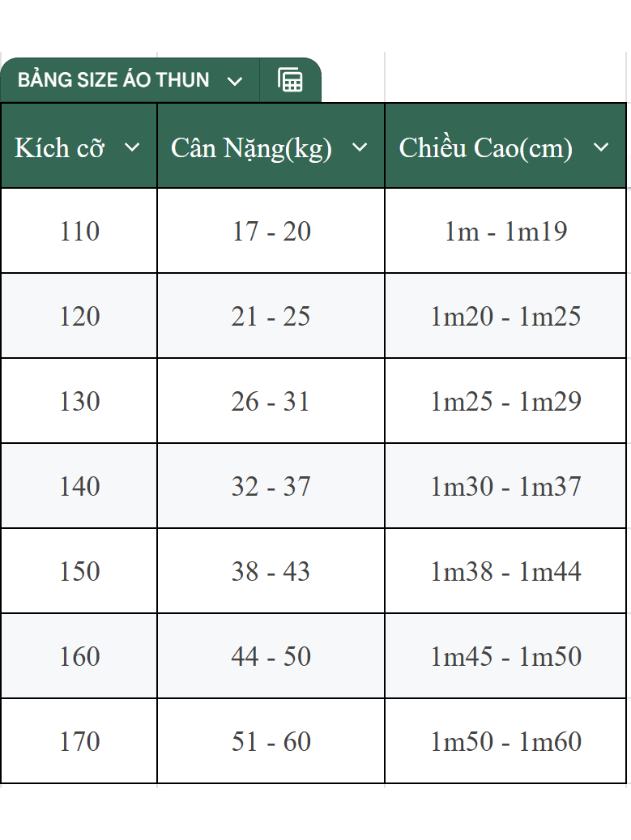Select the cell with size 150
631x840 pixels.
pyautogui.click(x=79, y=571)
